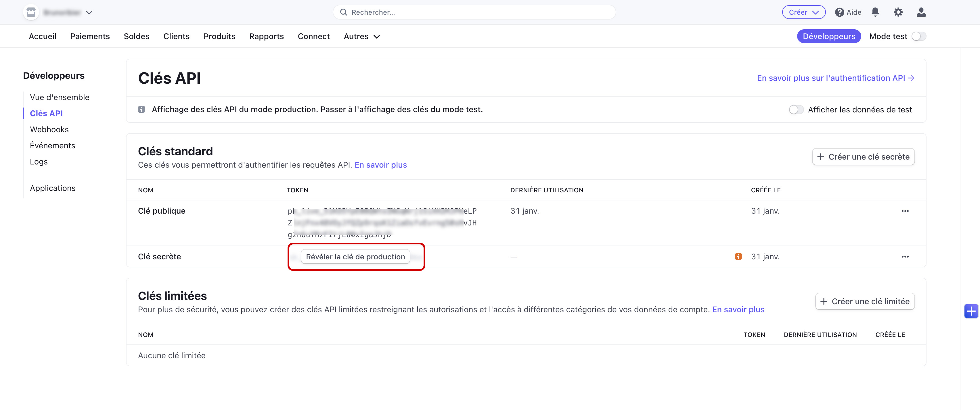Image resolution: width=980 pixels, height=410 pixels.
Task: Open settings via the gear icon
Action: click(898, 12)
